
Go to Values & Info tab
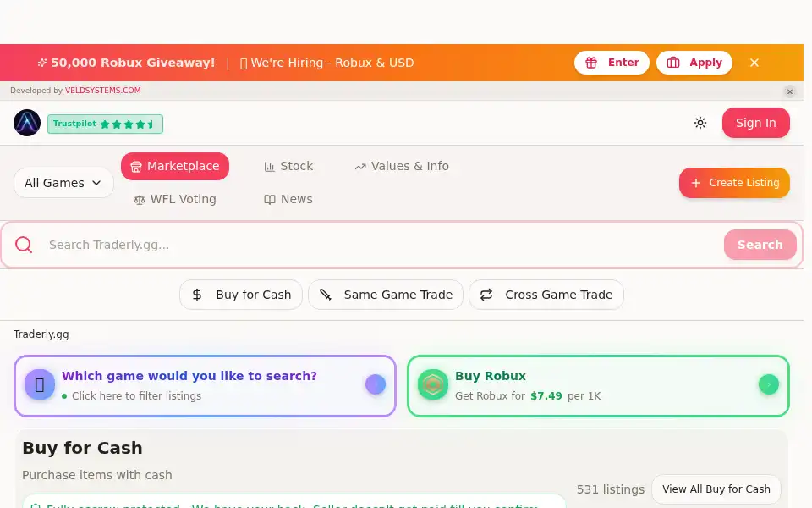click(x=402, y=167)
